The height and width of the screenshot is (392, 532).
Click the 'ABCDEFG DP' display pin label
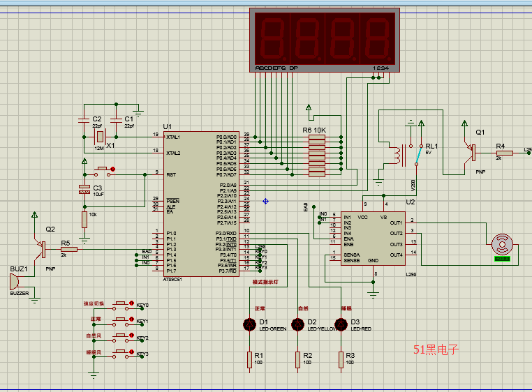(x=276, y=68)
